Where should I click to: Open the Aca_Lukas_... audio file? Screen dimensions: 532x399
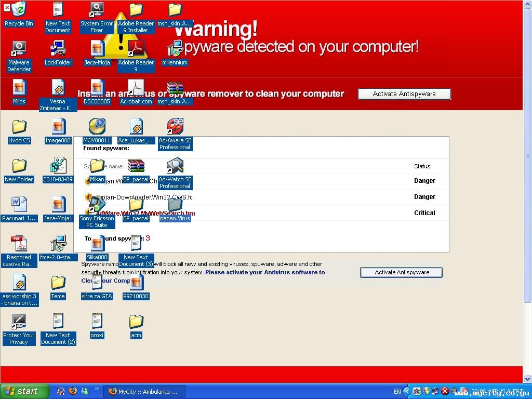[136, 131]
